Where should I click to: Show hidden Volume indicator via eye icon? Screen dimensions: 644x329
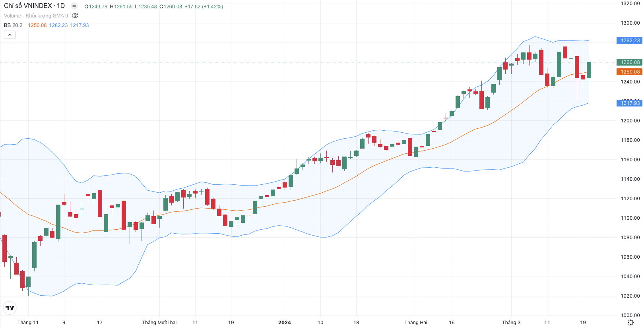[75, 16]
